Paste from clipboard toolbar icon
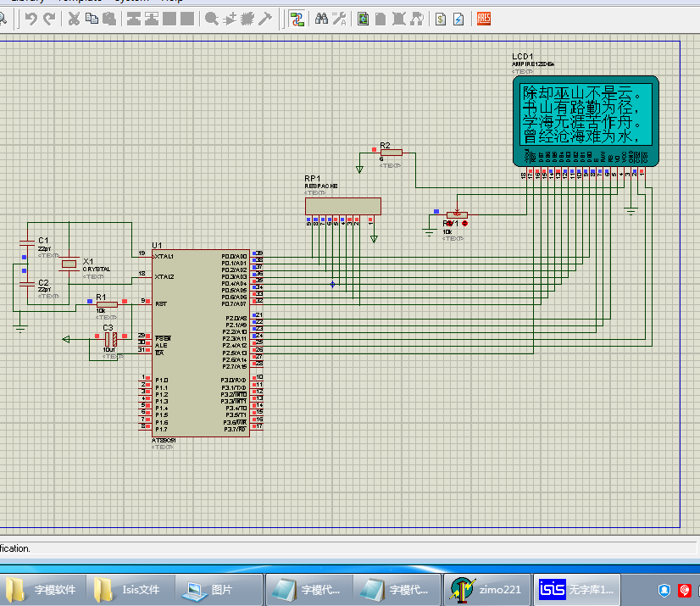This screenshot has width=700, height=606. coord(109,19)
